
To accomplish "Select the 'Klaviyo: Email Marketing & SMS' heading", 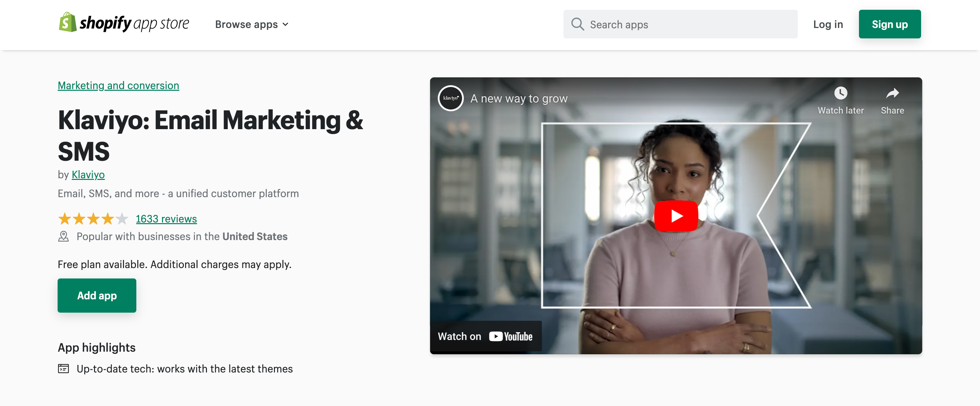I will point(211,136).
